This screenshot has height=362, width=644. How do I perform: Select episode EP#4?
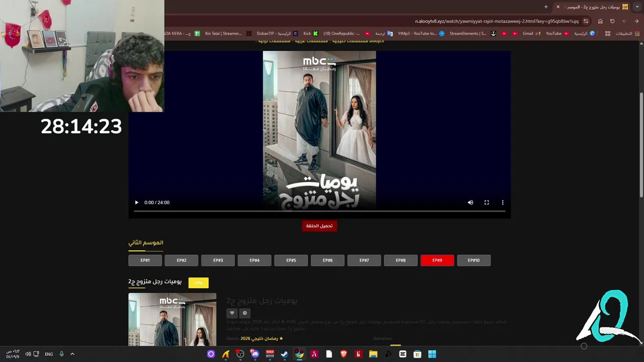point(255,260)
